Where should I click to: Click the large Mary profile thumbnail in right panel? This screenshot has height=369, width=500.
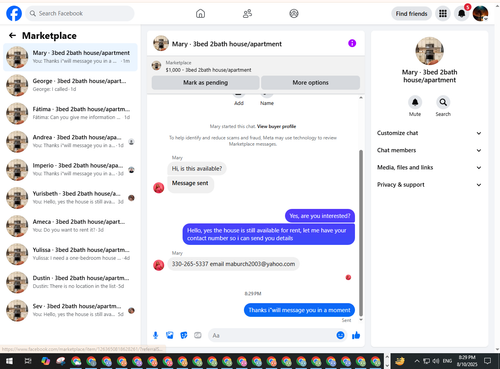pyautogui.click(x=429, y=51)
